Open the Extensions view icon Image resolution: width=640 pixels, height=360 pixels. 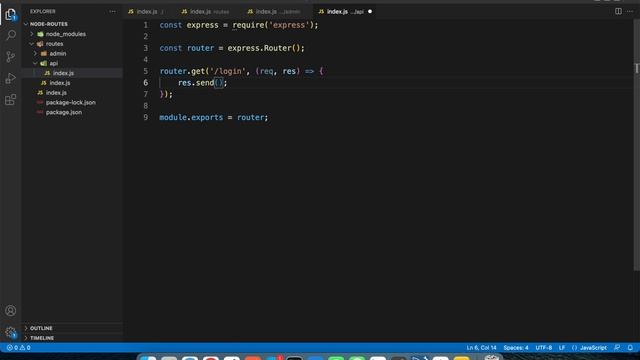point(11,100)
